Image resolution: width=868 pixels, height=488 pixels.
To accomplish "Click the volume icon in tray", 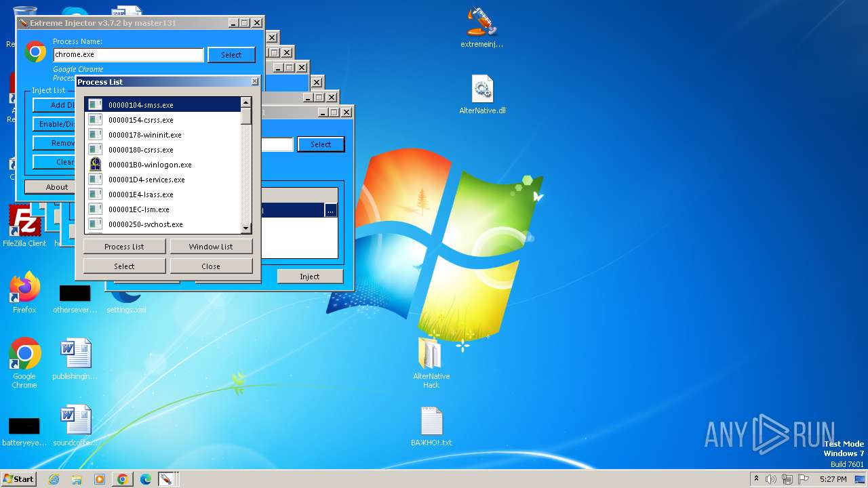I will pyautogui.click(x=771, y=479).
